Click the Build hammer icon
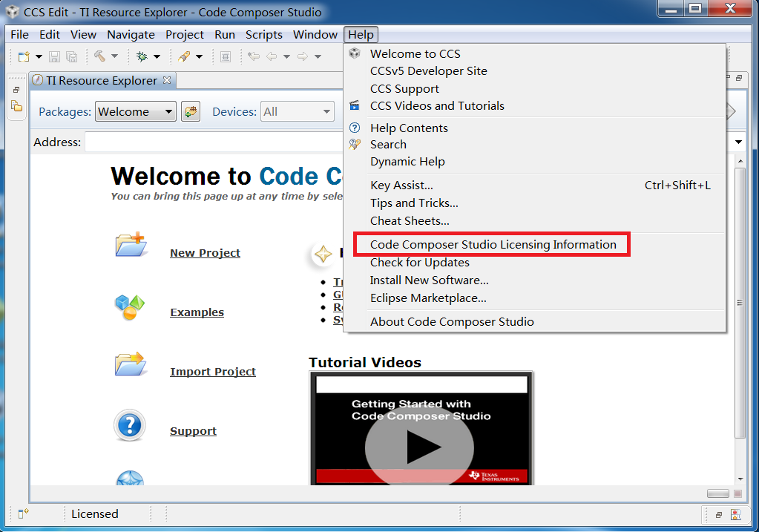This screenshot has height=532, width=759. [x=99, y=56]
